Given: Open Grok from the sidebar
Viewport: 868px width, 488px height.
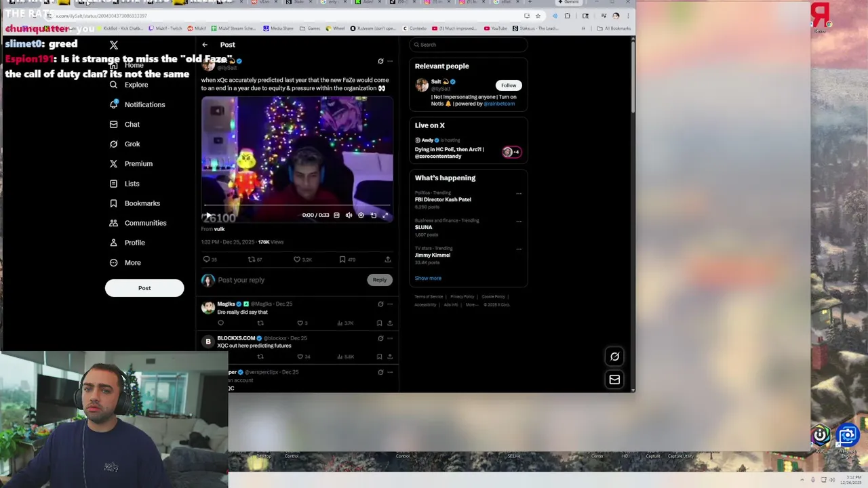Looking at the screenshot, I should click(x=125, y=144).
